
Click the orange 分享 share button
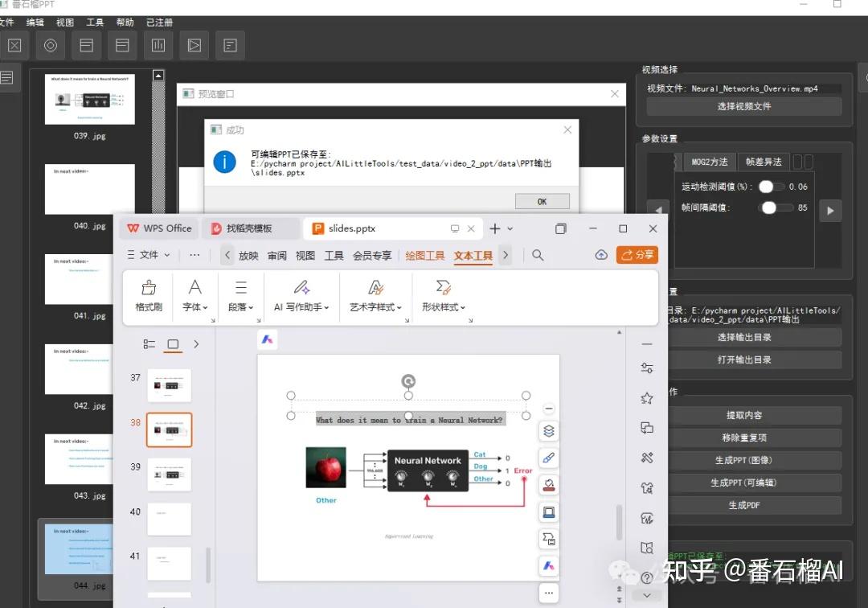coord(637,255)
